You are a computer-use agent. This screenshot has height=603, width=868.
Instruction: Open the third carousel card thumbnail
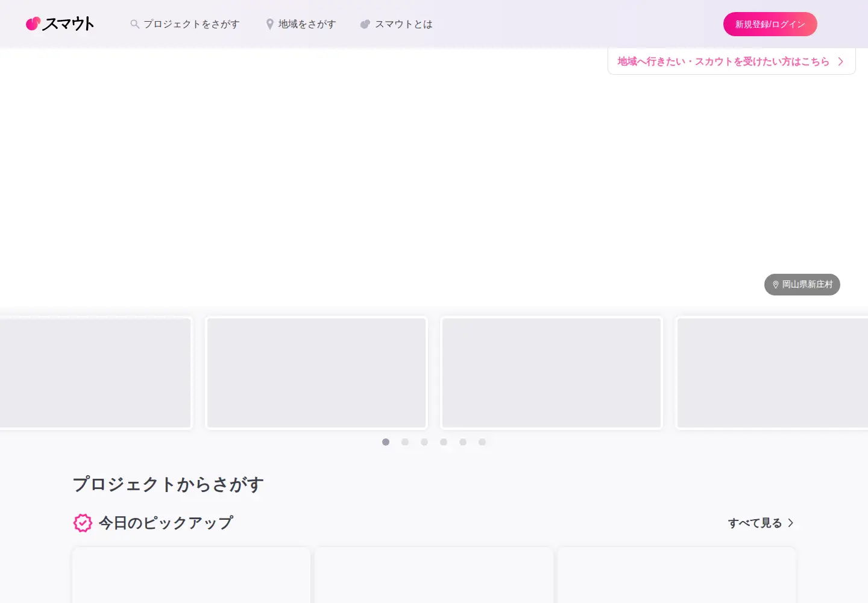coord(552,373)
